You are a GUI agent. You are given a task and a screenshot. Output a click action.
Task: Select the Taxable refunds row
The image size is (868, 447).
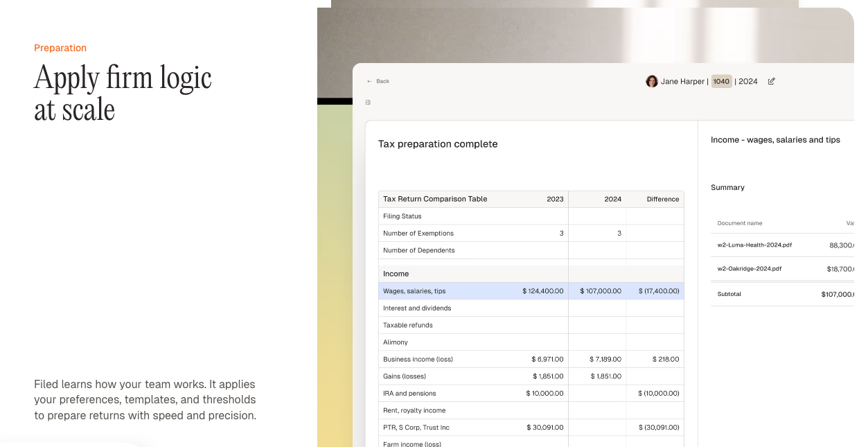[x=531, y=325]
